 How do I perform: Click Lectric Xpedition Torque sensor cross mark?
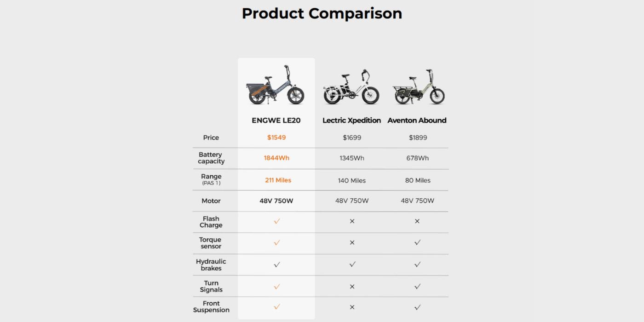pos(352,242)
